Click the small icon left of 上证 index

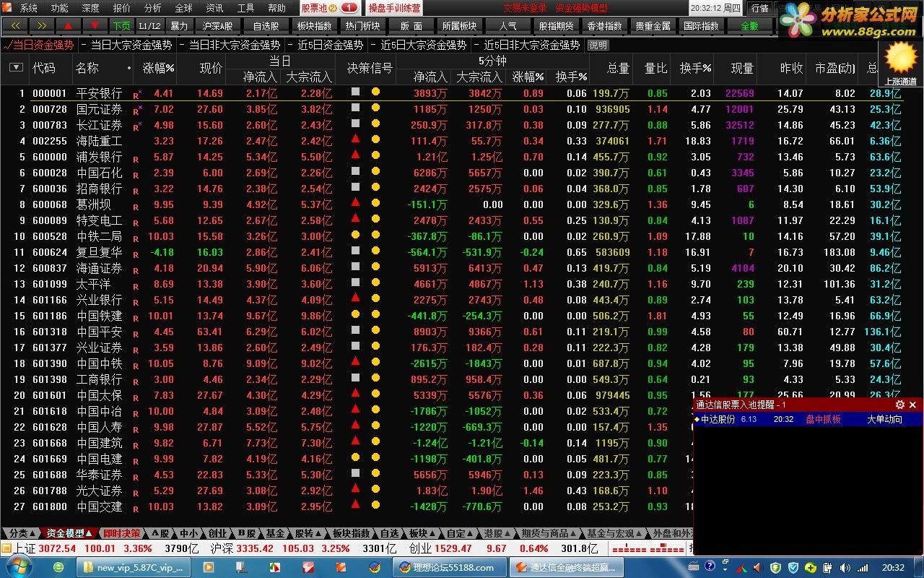point(6,548)
